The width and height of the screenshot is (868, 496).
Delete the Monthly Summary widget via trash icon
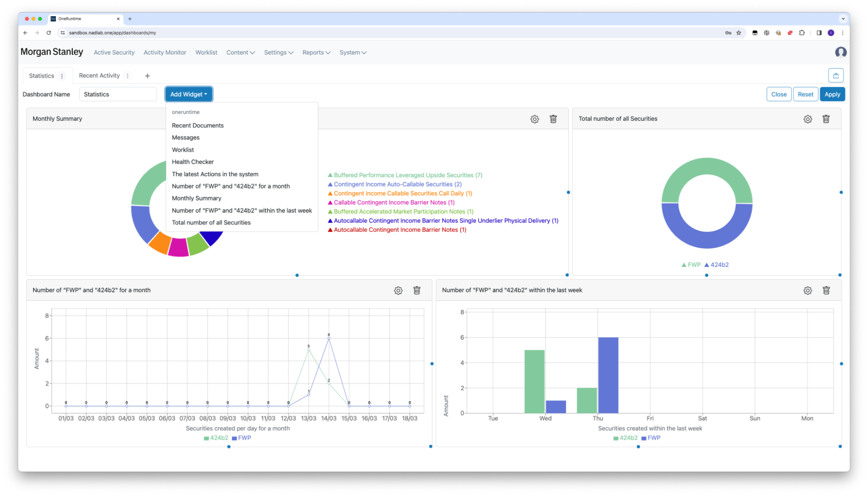click(553, 119)
